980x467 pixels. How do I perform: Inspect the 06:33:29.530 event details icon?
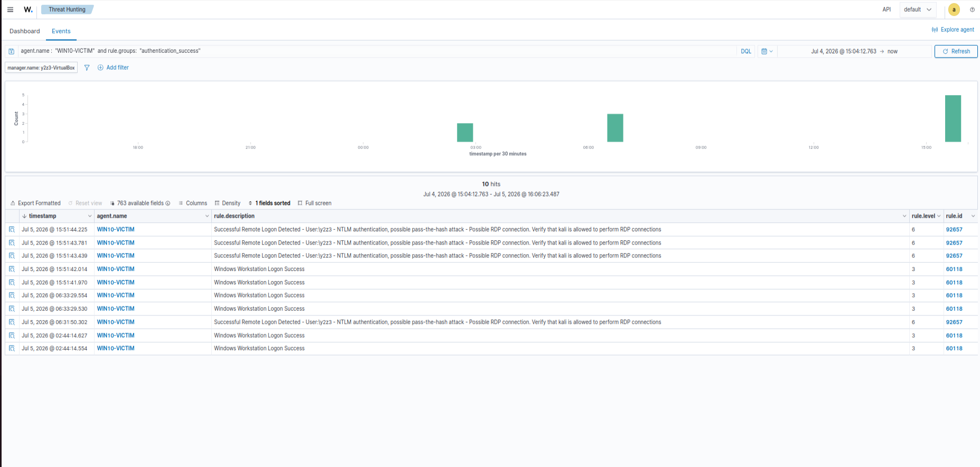click(x=12, y=309)
